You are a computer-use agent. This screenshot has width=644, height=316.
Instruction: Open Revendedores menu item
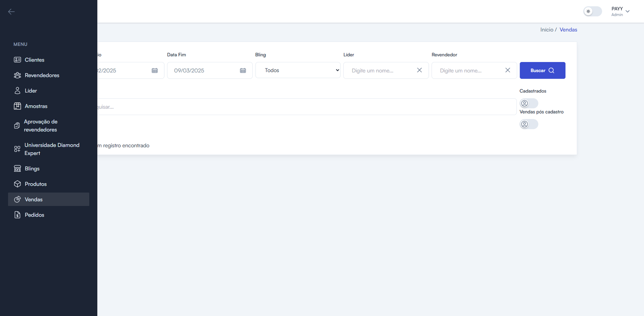coord(49,75)
